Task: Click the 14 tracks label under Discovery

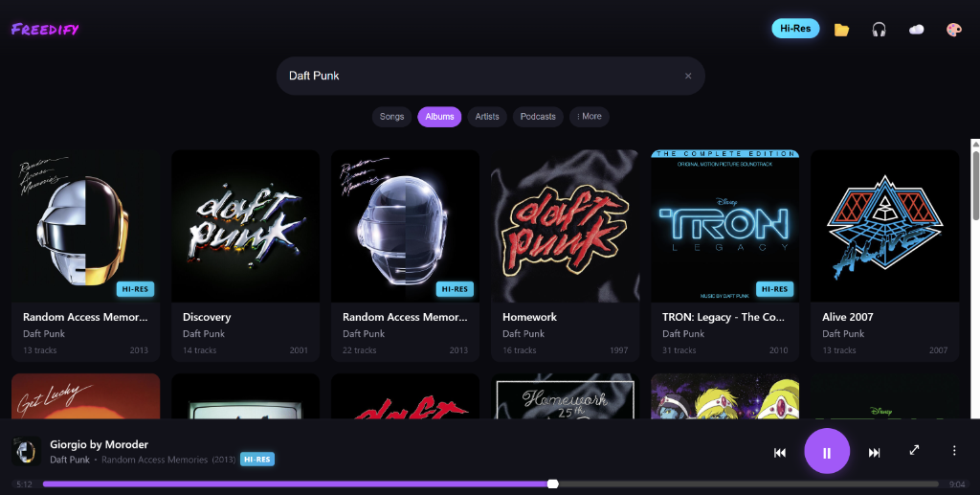Action: pyautogui.click(x=199, y=350)
